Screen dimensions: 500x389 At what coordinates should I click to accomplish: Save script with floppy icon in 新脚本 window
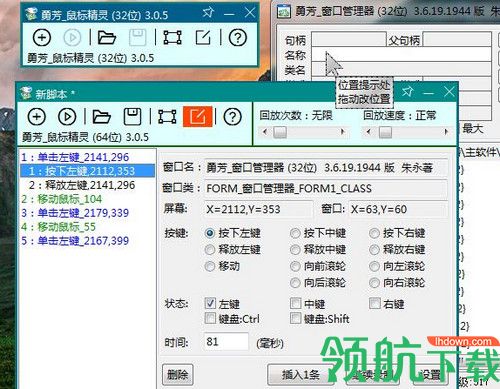click(132, 116)
